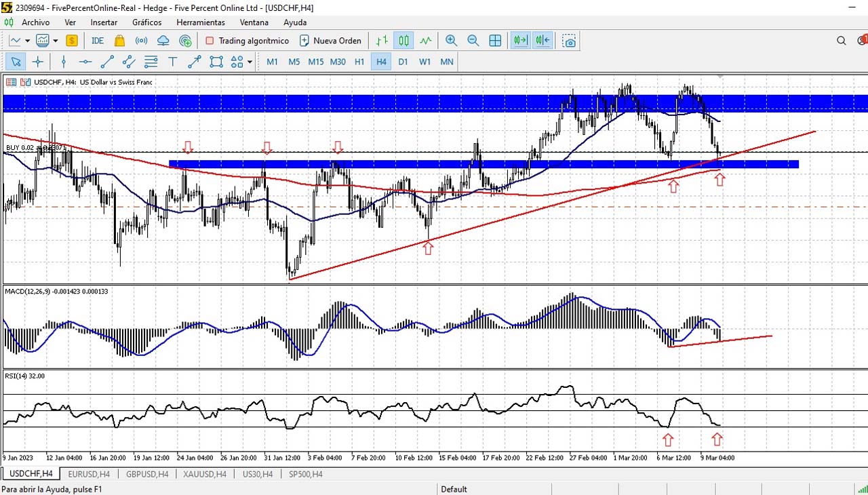868x495 pixels.
Task: Select the cursor arrow tool
Action: [16, 62]
